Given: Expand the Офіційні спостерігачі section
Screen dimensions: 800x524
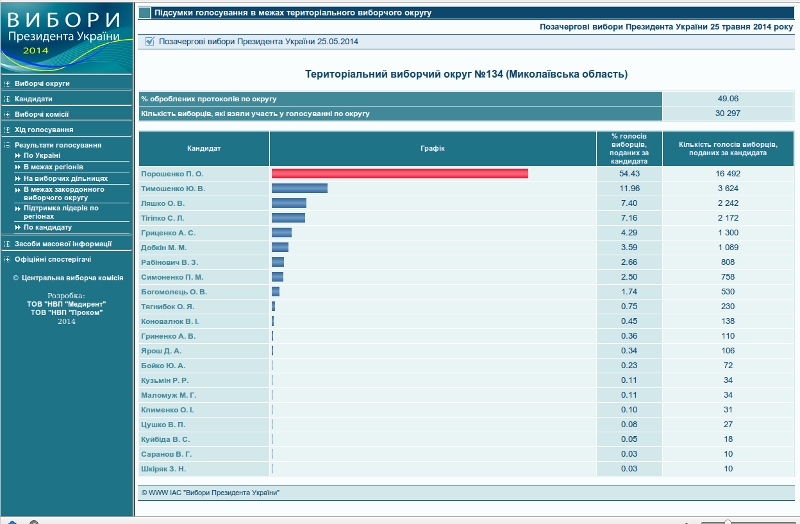Looking at the screenshot, I should [x=7, y=259].
